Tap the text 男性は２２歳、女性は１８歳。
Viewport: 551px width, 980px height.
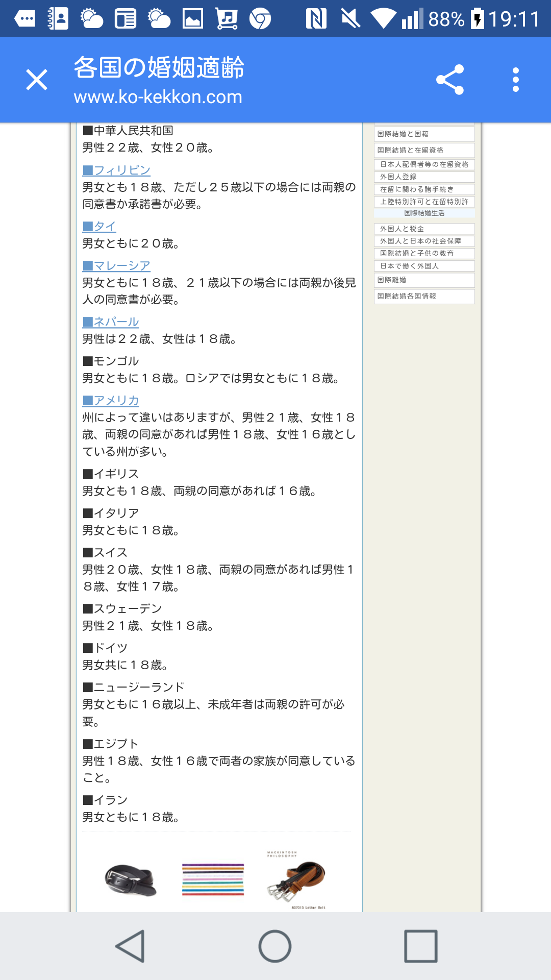tap(160, 339)
